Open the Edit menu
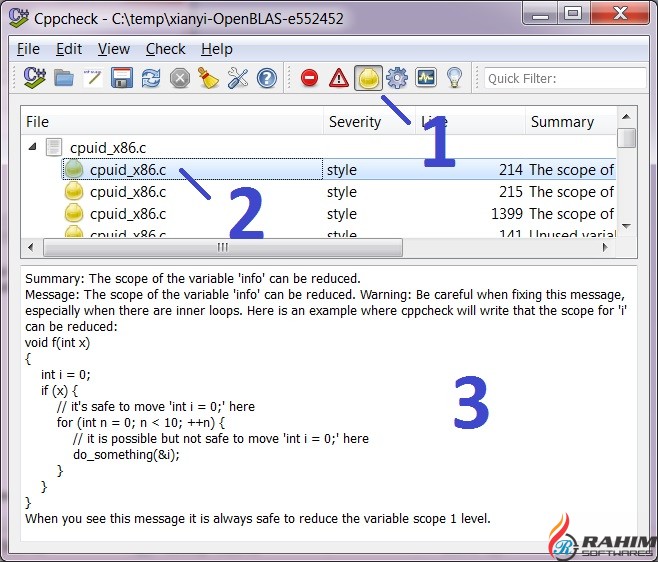The width and height of the screenshot is (658, 562). pos(69,49)
